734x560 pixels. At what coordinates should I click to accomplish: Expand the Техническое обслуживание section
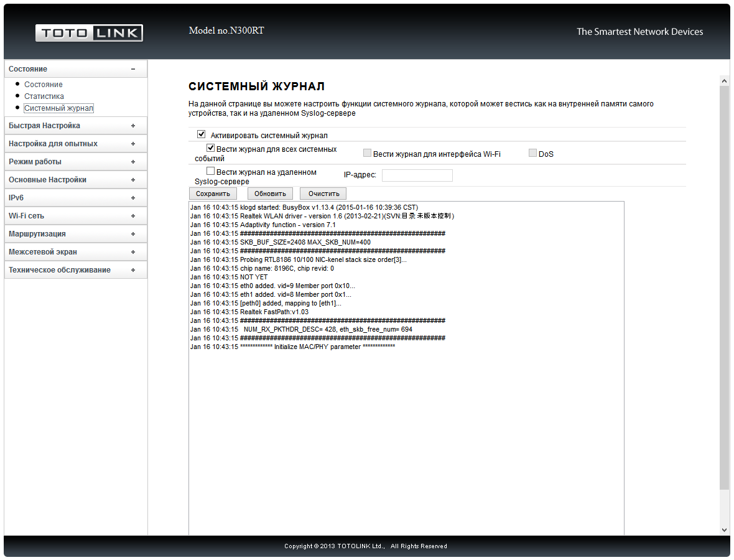coord(76,269)
